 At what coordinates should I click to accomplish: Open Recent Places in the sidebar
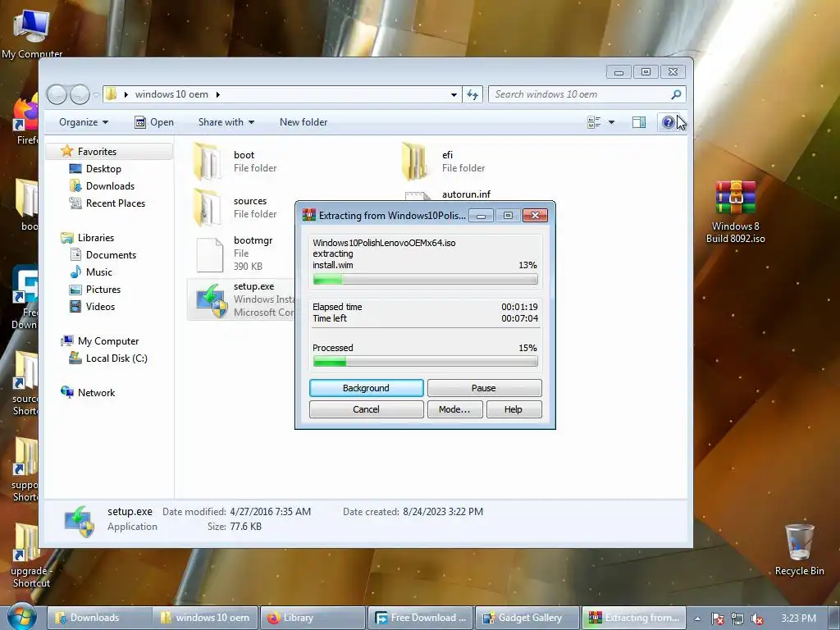pyautogui.click(x=115, y=203)
